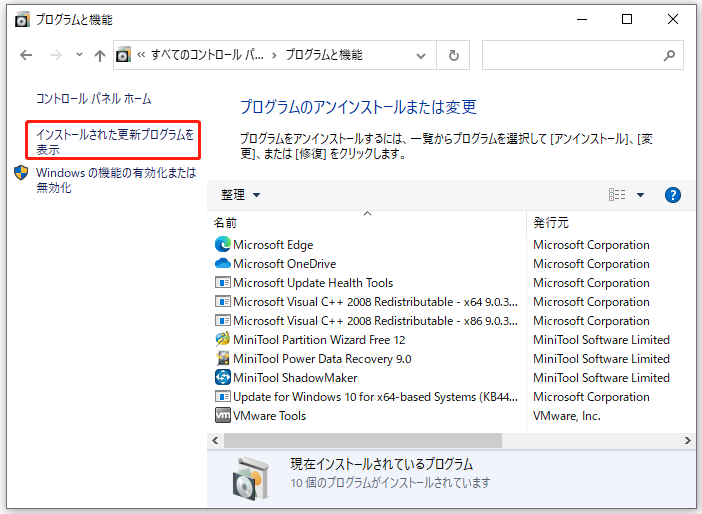Go up one folder level
Image resolution: width=702 pixels, height=514 pixels.
click(x=100, y=55)
